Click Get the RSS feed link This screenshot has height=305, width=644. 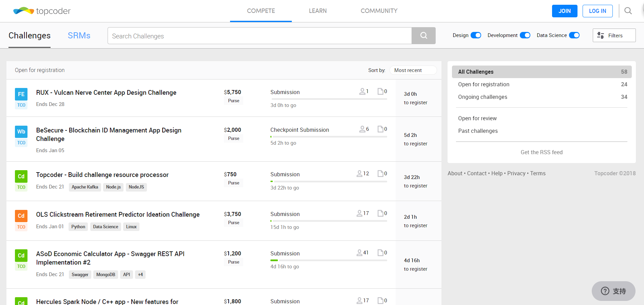542,152
